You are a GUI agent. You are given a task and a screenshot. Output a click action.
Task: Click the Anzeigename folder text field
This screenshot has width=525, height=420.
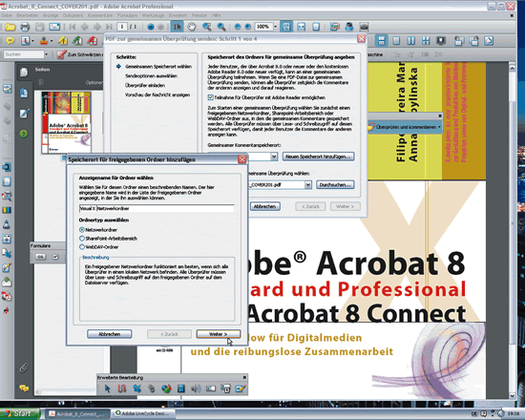pos(157,208)
